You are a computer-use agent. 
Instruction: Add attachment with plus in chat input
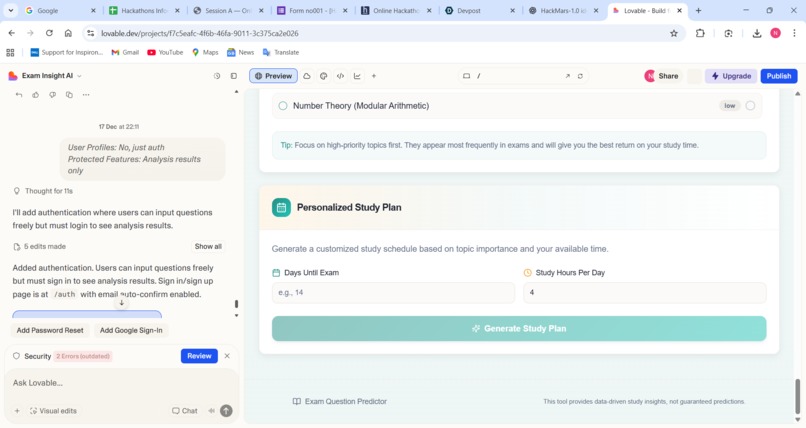(x=17, y=411)
